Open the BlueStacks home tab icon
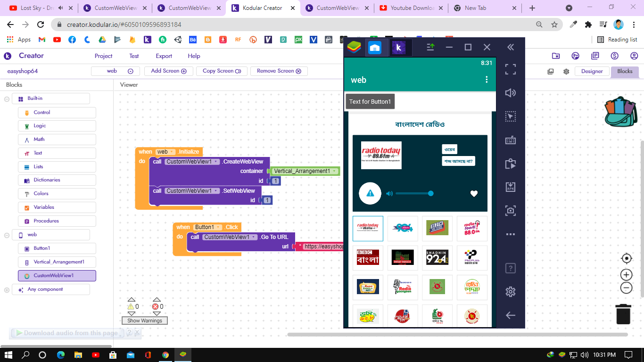This screenshot has height=362, width=644. 374,47
